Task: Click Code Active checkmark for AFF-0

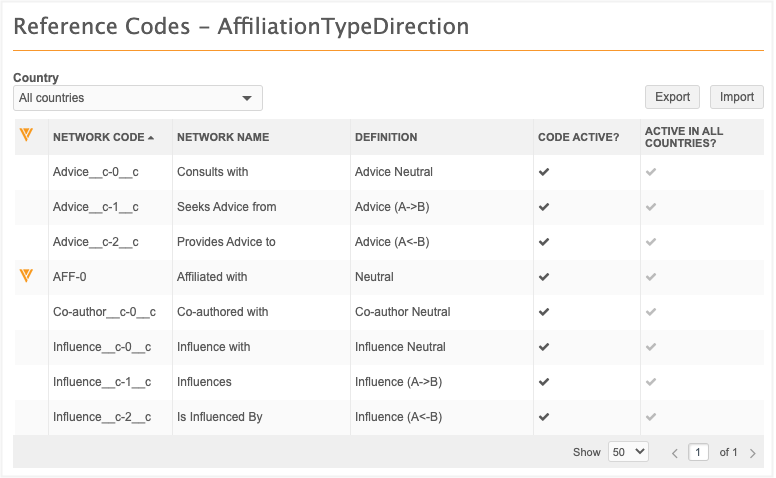Action: tap(544, 277)
